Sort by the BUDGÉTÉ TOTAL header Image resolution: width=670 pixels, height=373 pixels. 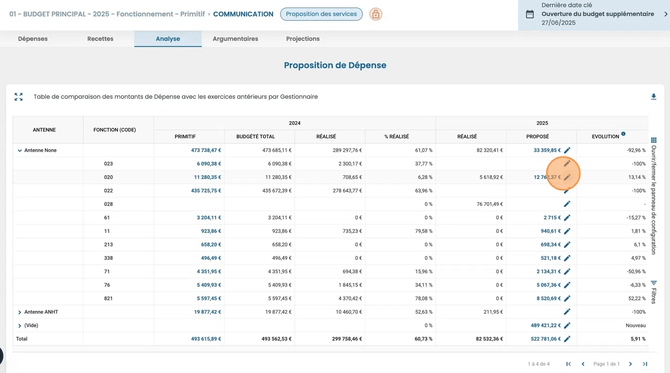point(256,137)
